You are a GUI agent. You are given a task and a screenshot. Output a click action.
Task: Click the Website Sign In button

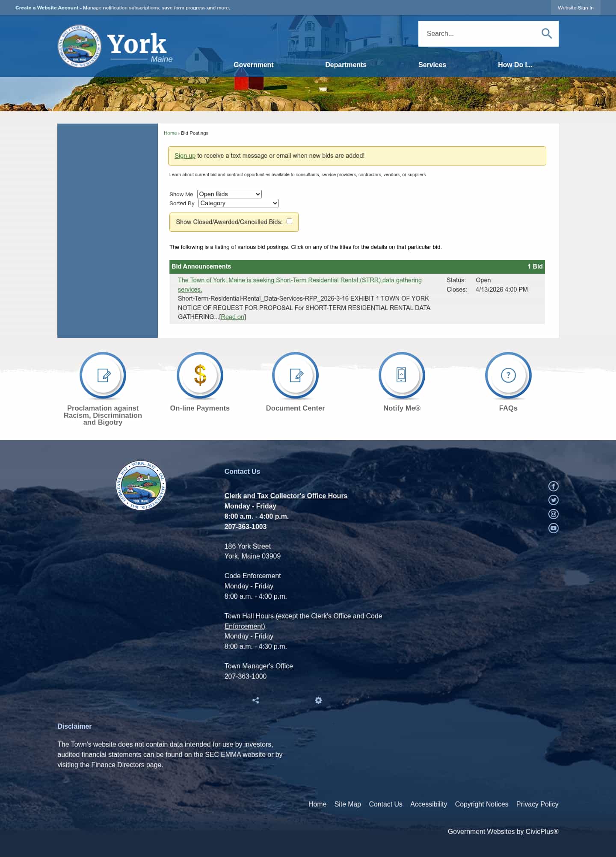(575, 8)
